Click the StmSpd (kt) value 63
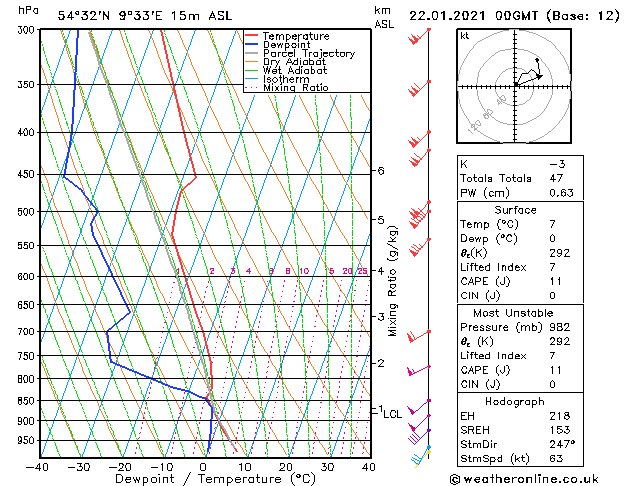The height and width of the screenshot is (486, 629). pyautogui.click(x=556, y=458)
